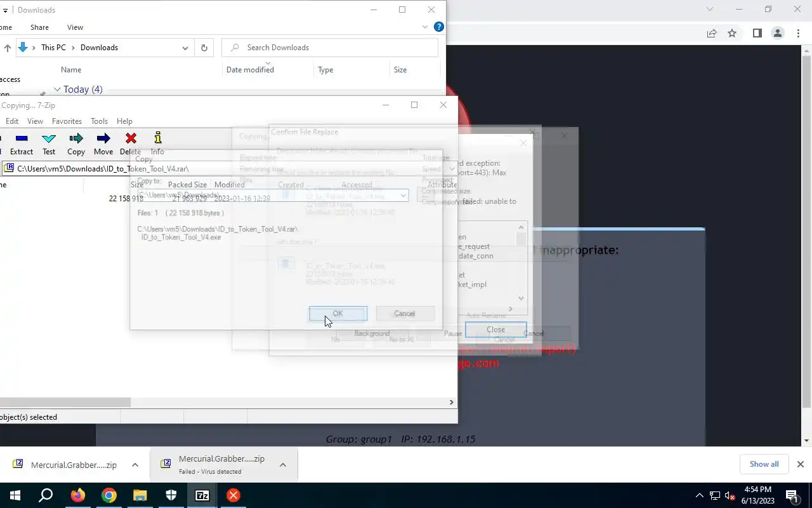Click the Close button in Chrome's error dialog

[x=495, y=330]
